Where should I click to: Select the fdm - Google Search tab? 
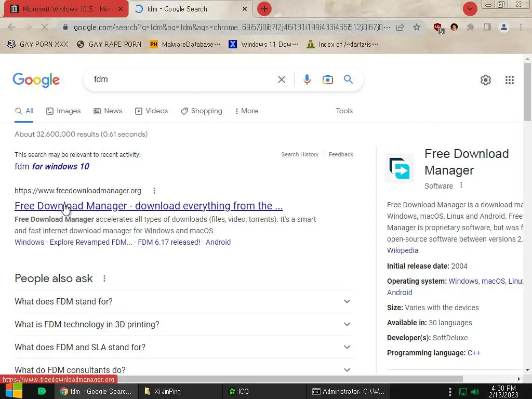coord(190,9)
